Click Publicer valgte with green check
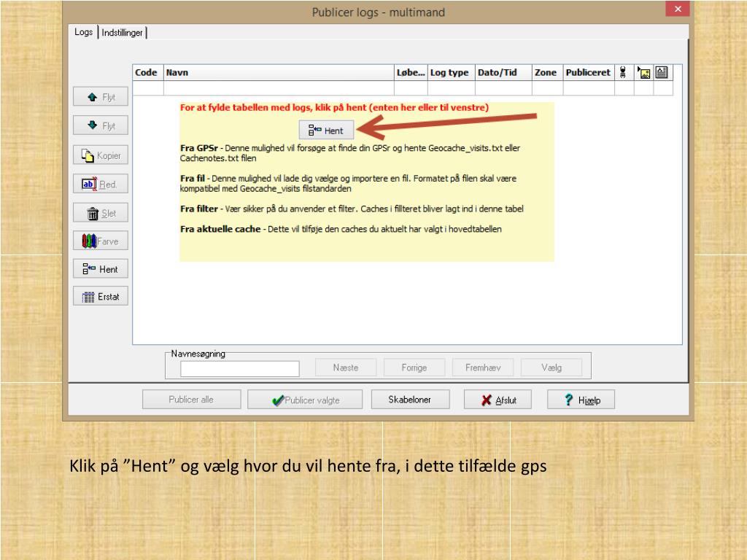 click(x=305, y=400)
